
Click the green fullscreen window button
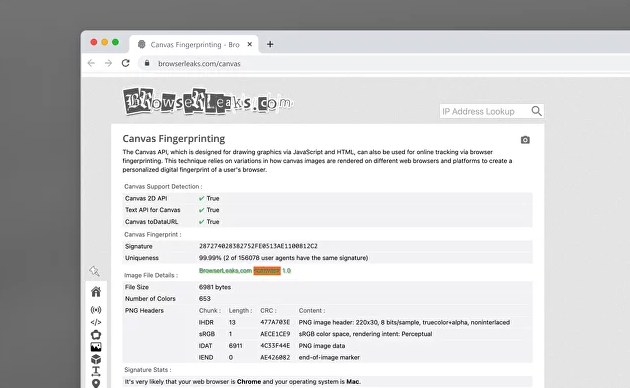(115, 42)
